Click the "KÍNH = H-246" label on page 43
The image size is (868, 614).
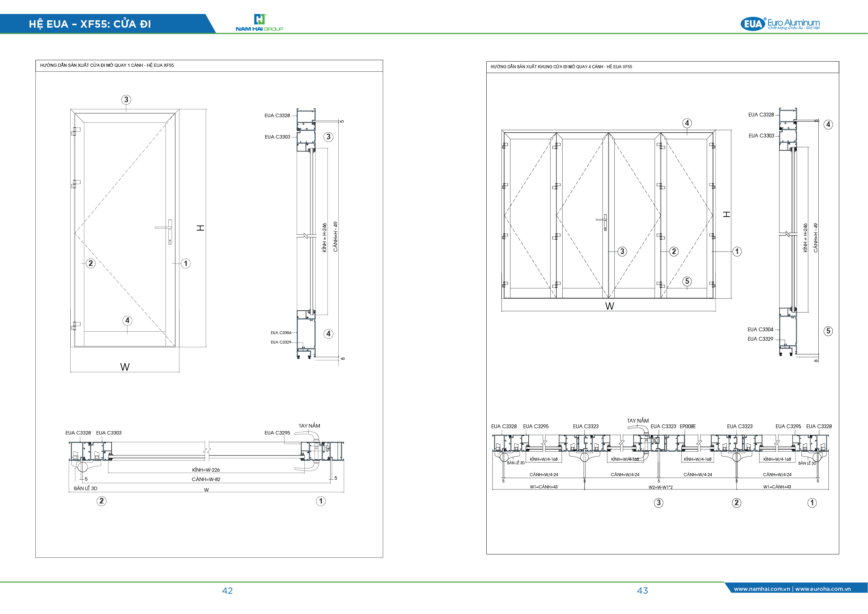(x=805, y=238)
